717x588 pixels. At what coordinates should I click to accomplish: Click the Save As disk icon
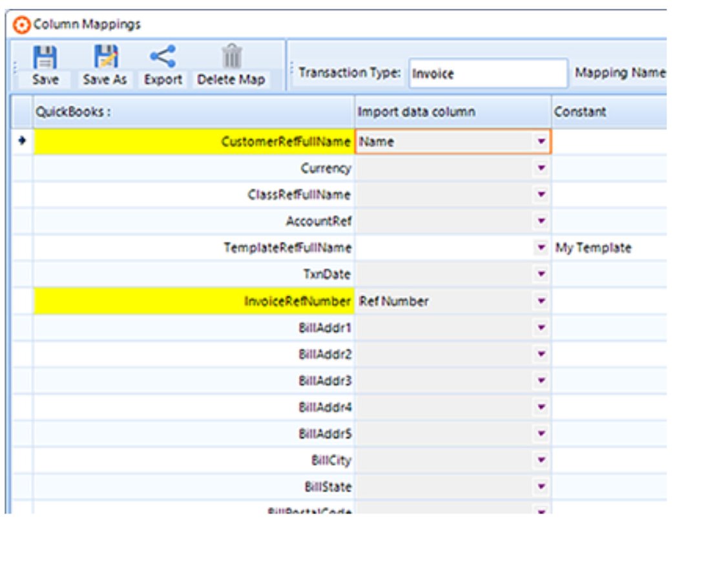pos(106,57)
